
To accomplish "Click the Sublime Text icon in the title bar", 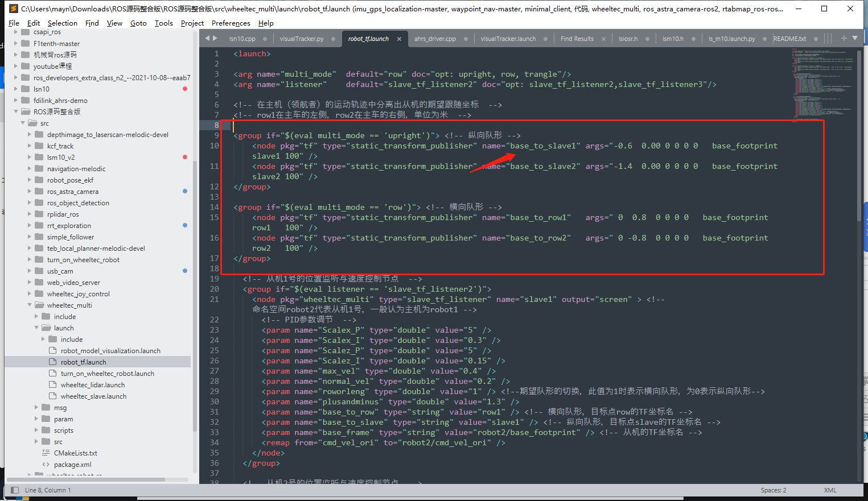I will tap(14, 9).
